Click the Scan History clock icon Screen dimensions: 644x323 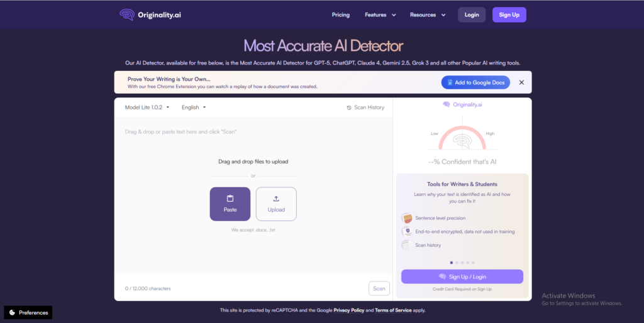click(349, 107)
